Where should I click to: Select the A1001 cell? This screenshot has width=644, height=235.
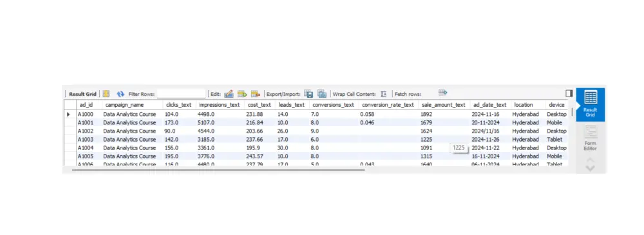click(86, 122)
